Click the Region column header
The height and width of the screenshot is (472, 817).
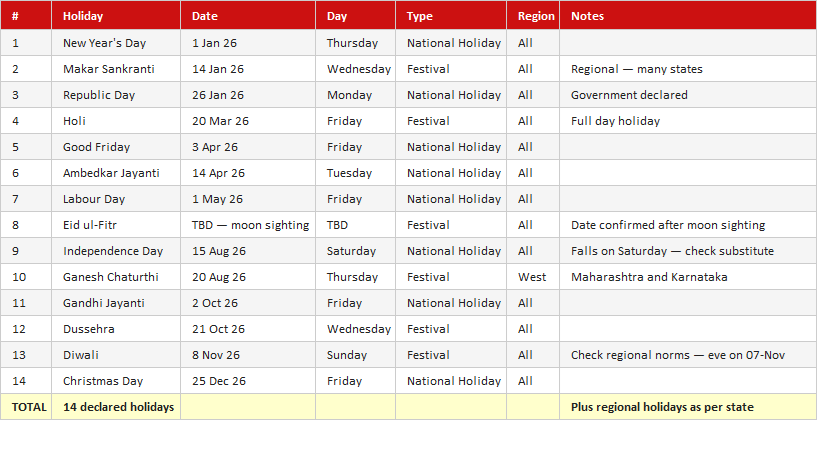(x=533, y=16)
